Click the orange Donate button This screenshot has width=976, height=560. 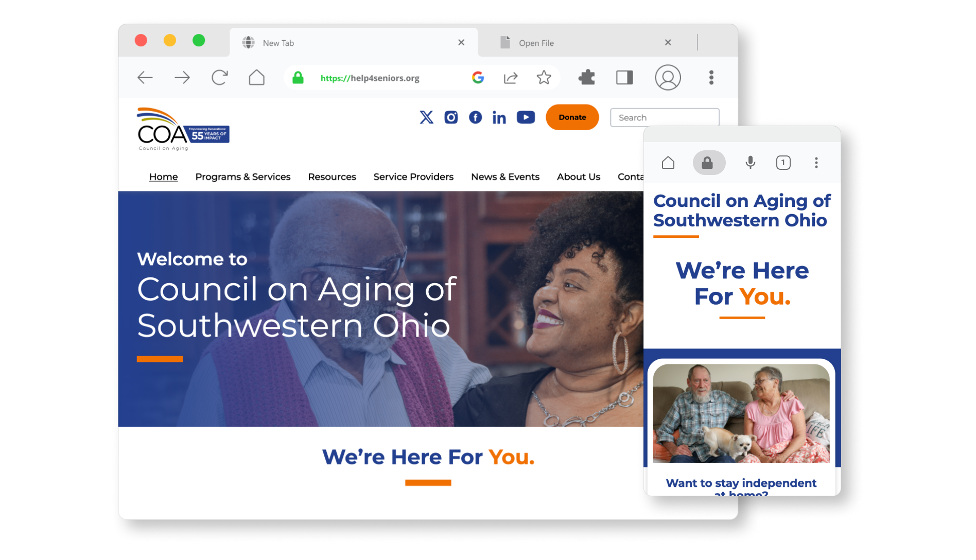(x=572, y=117)
